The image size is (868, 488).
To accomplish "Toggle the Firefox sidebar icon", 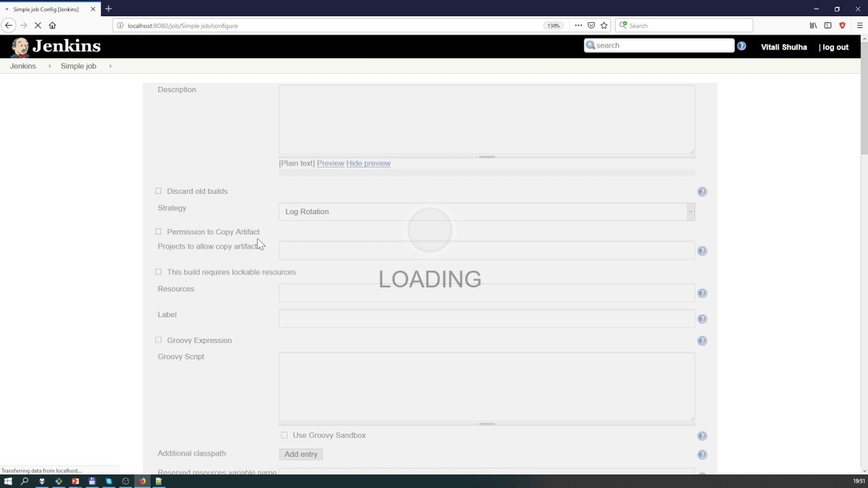I will pos(827,25).
